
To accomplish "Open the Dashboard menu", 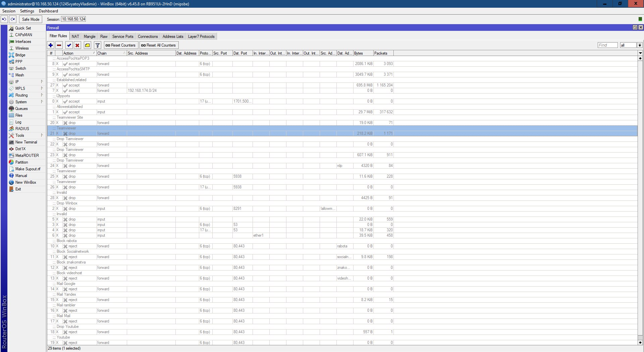I will 48,11.
